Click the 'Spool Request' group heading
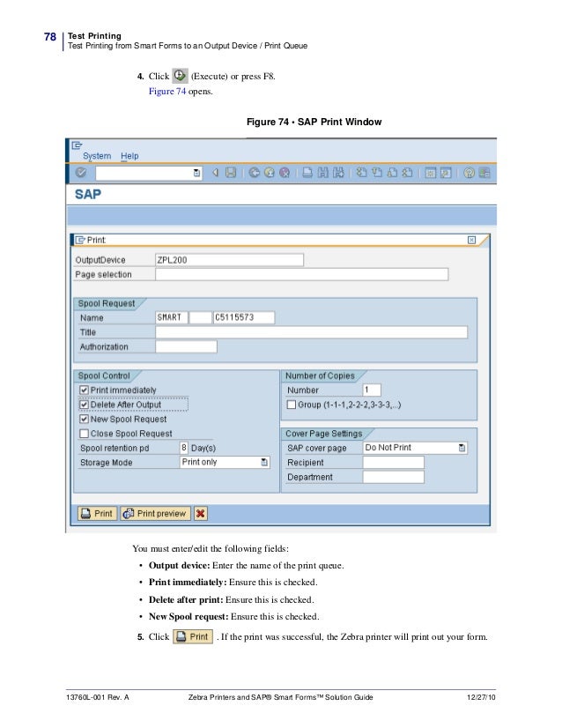 pyautogui.click(x=107, y=303)
